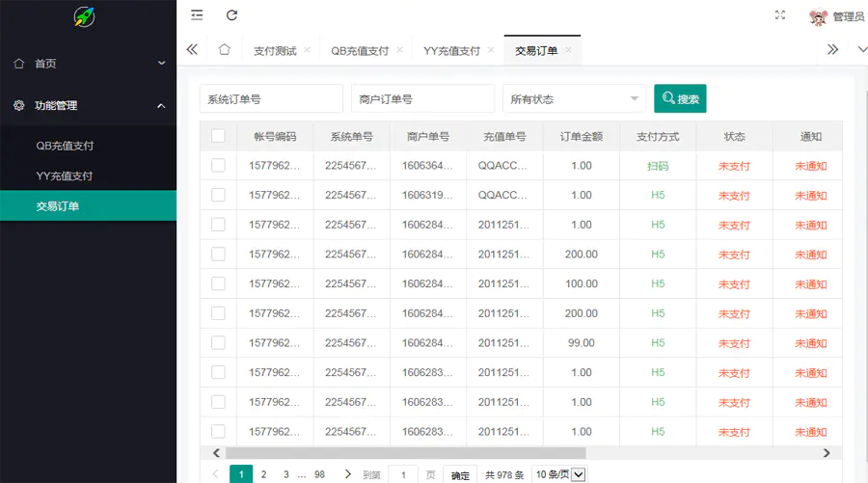Close the 支付测试 tab

click(x=307, y=50)
